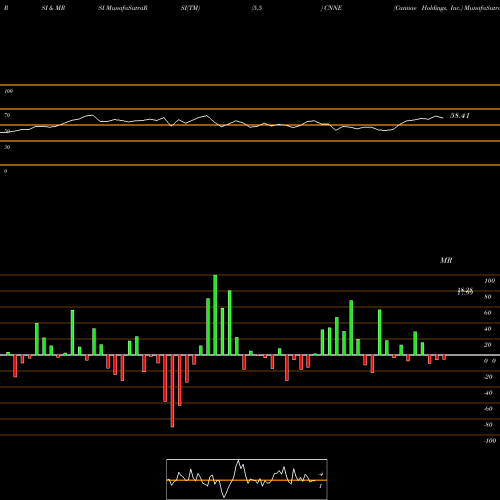The width and height of the screenshot is (500, 500).
Task: Click the ') CNNE' ticker text
Action: [x=331, y=8]
